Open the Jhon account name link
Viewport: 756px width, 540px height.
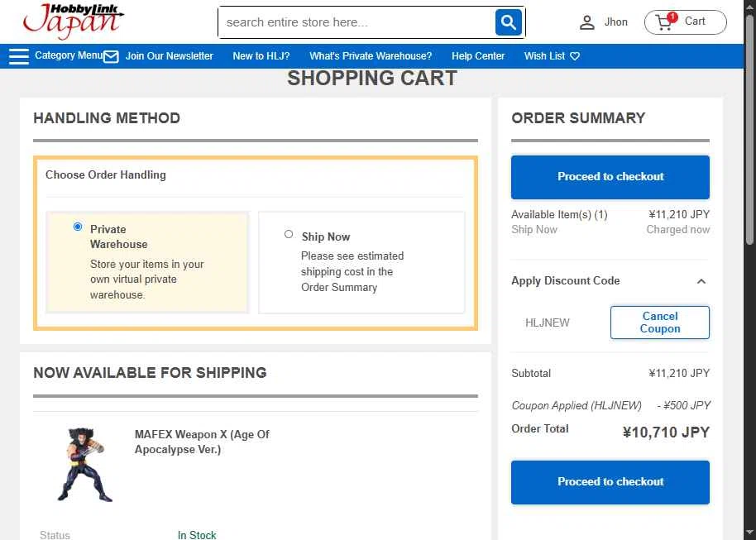[615, 22]
